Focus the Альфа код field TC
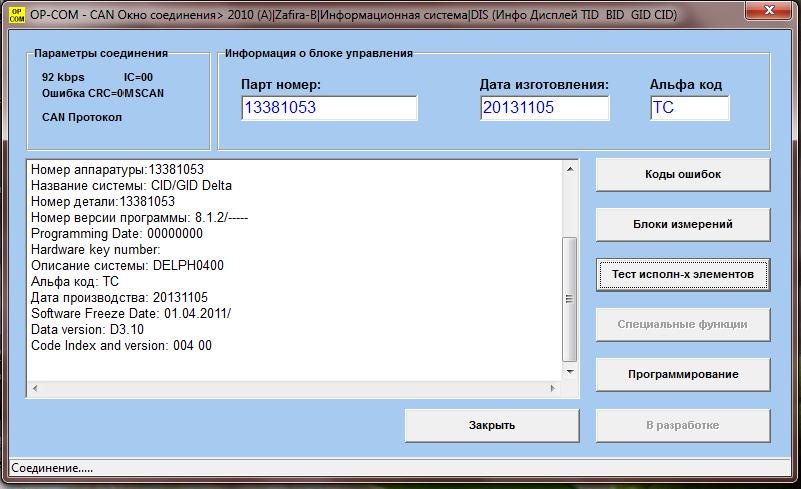The image size is (801, 489). pyautogui.click(x=690, y=108)
